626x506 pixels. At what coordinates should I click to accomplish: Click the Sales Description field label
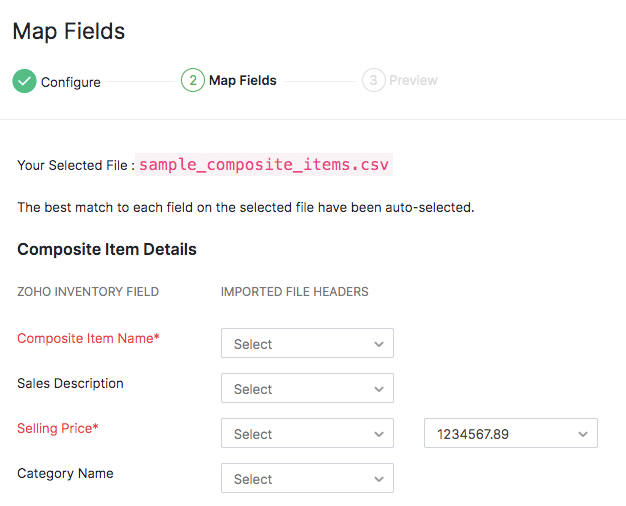[70, 383]
